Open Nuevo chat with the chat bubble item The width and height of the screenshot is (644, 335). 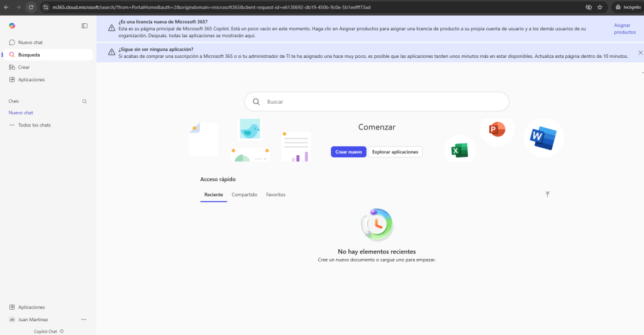pyautogui.click(x=30, y=42)
